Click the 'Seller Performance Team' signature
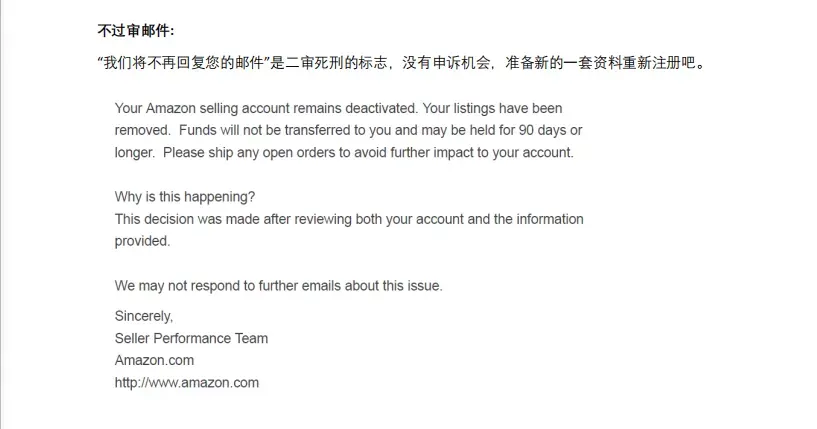The height and width of the screenshot is (429, 817). coord(191,338)
